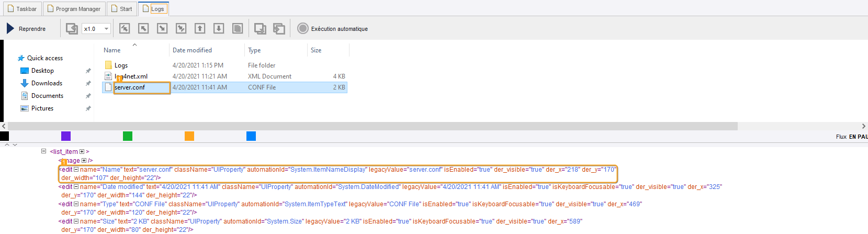Unpin Desktop using its pin icon

[88, 71]
